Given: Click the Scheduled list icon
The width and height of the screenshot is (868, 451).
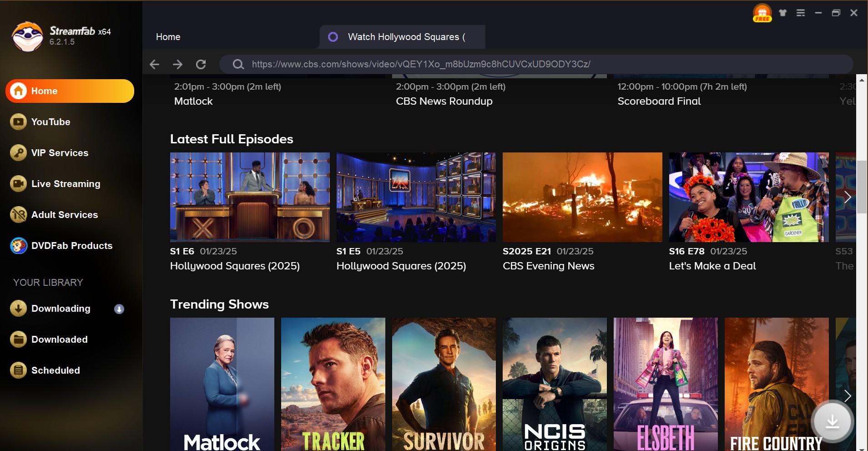Looking at the screenshot, I should click(x=18, y=370).
